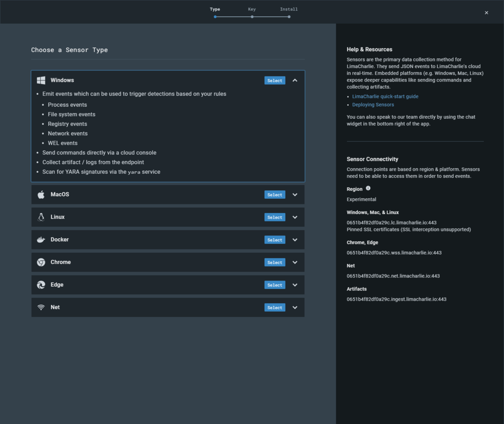Collapse the Windows sensor section
Image resolution: width=504 pixels, height=424 pixels.
(x=295, y=80)
